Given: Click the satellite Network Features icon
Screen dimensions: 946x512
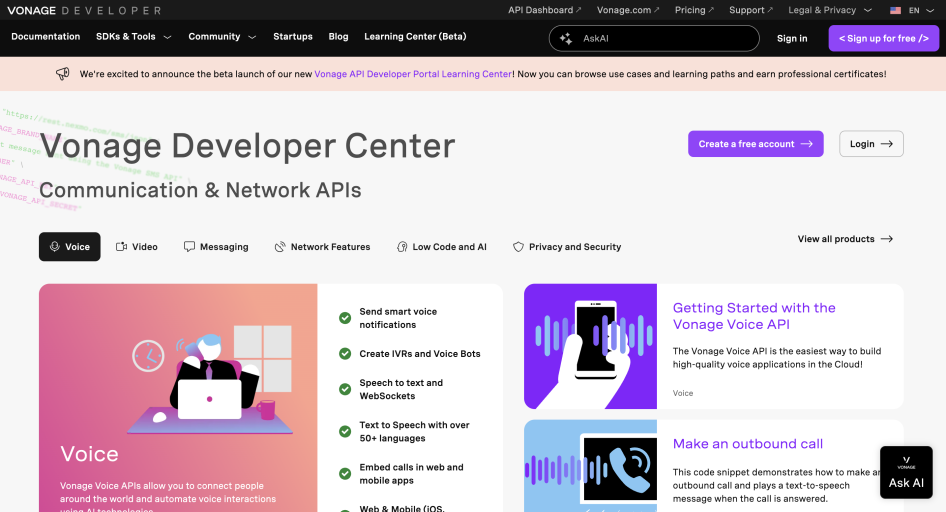Looking at the screenshot, I should point(279,247).
